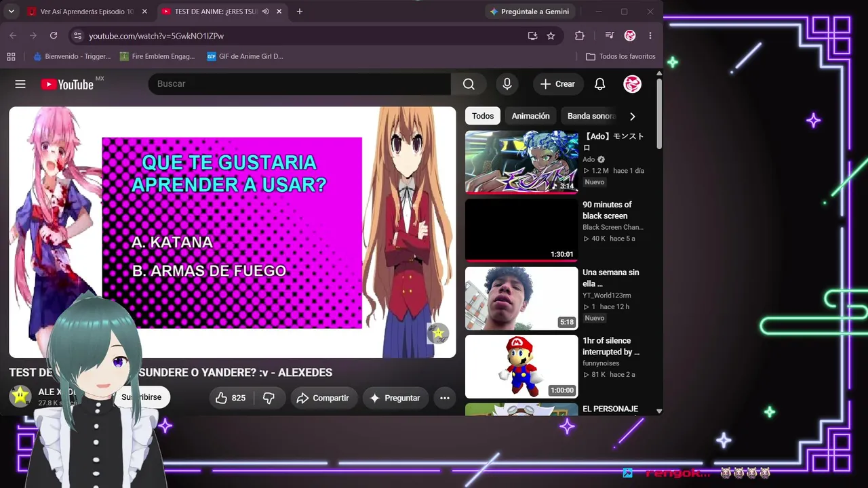
Task: Visit the Black Screen Chan... channel name
Action: click(613, 227)
